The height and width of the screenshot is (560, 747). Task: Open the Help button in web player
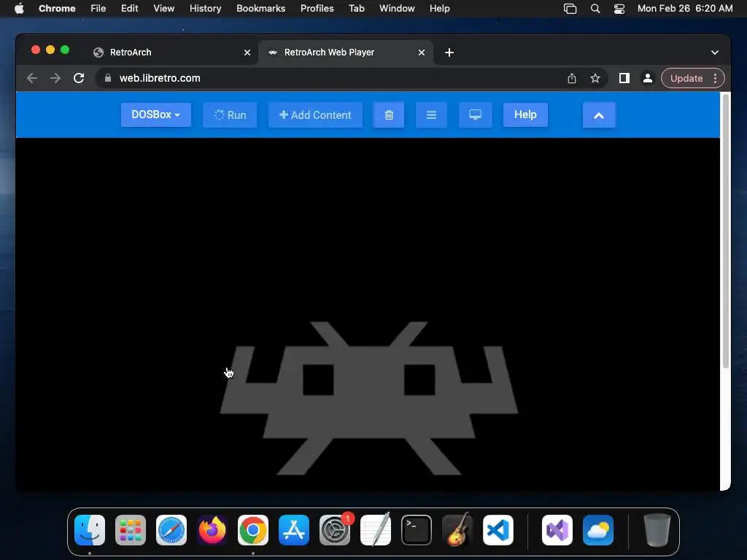tap(525, 114)
